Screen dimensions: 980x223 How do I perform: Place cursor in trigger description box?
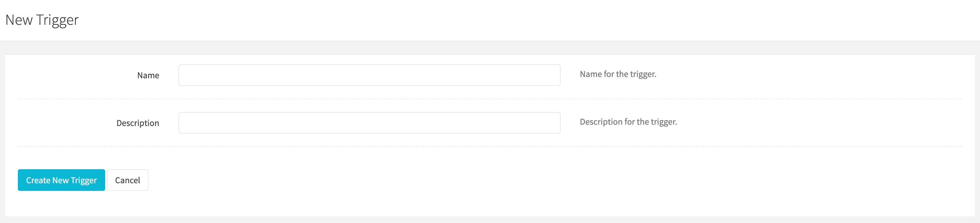[x=369, y=123]
